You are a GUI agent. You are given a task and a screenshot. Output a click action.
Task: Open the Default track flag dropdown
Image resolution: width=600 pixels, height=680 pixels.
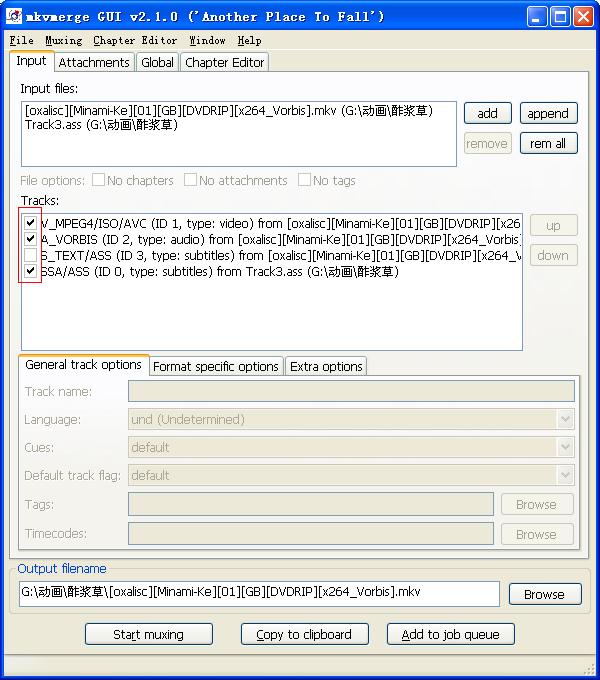pos(351,476)
